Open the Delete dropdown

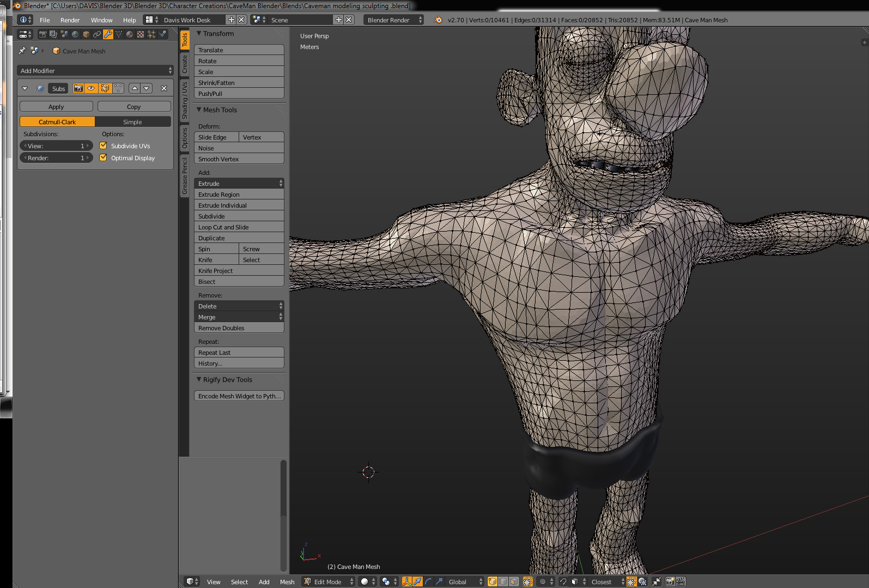click(239, 306)
